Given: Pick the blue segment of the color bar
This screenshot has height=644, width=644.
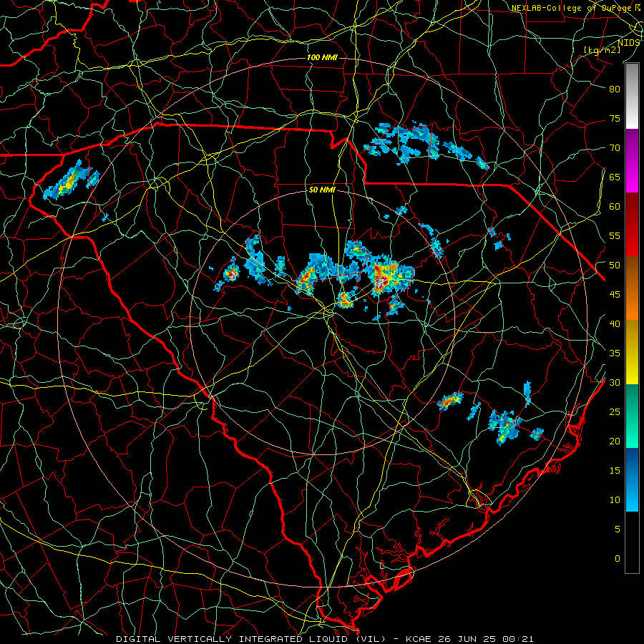Looking at the screenshot, I should tap(632, 479).
